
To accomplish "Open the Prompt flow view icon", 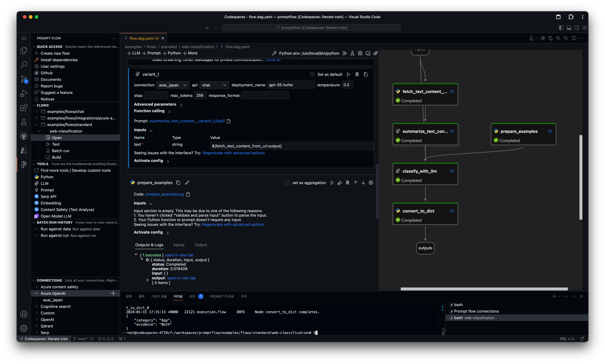I will pos(24,164).
